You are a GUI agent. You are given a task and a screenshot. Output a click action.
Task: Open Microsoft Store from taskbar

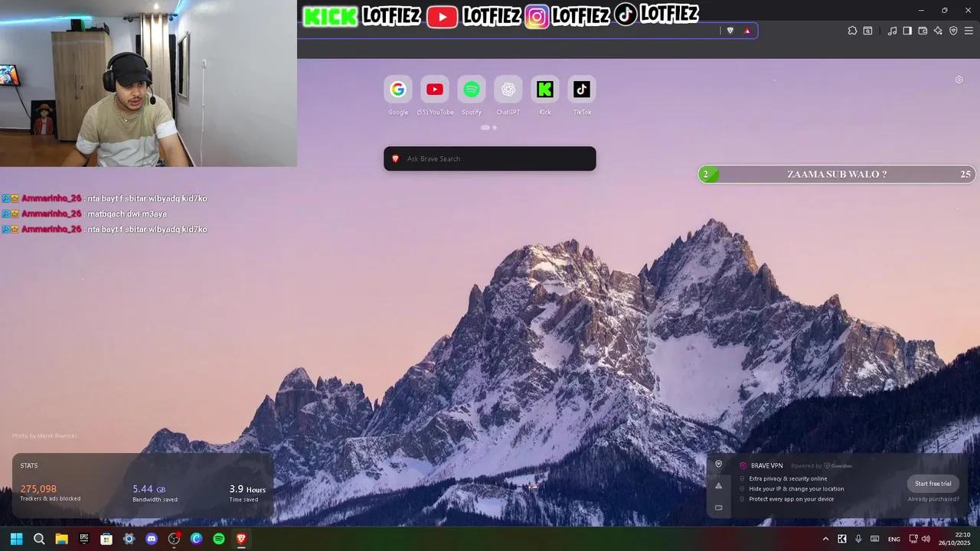106,539
